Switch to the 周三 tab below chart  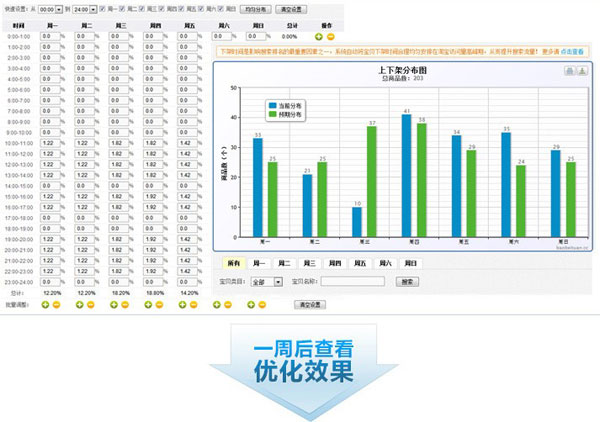[x=310, y=263]
